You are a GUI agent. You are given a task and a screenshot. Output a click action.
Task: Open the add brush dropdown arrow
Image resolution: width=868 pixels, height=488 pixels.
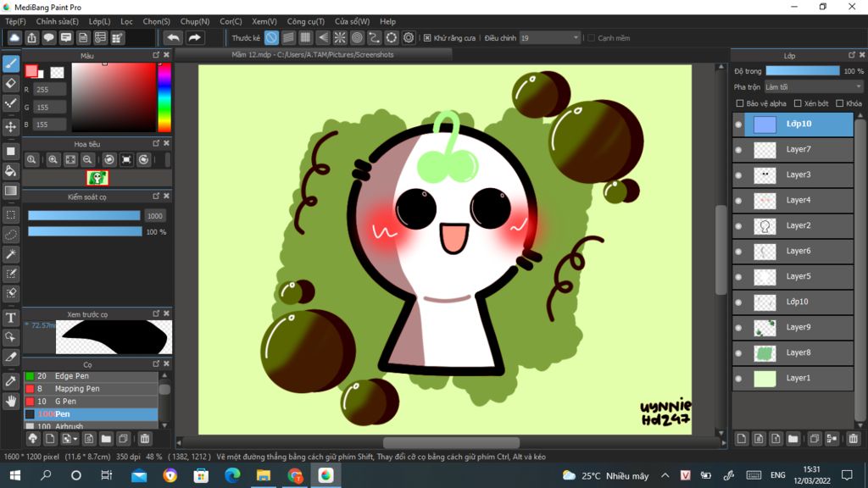tap(75, 440)
